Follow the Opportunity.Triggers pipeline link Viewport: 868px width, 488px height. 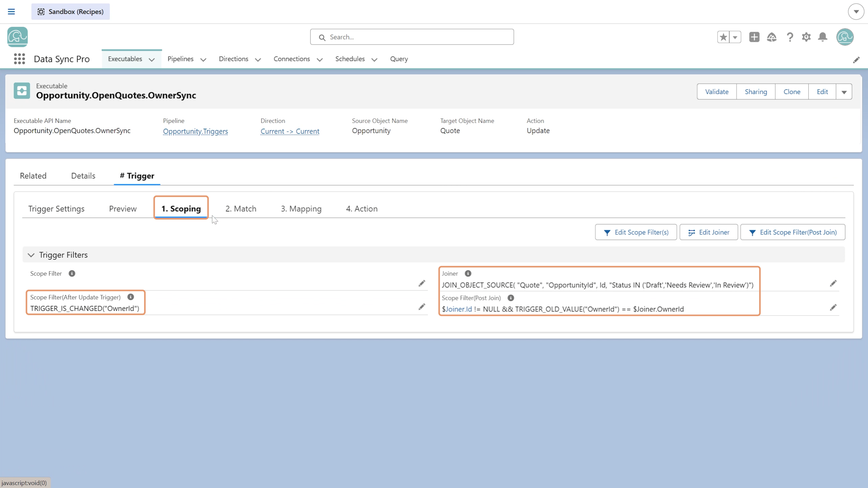coord(196,131)
